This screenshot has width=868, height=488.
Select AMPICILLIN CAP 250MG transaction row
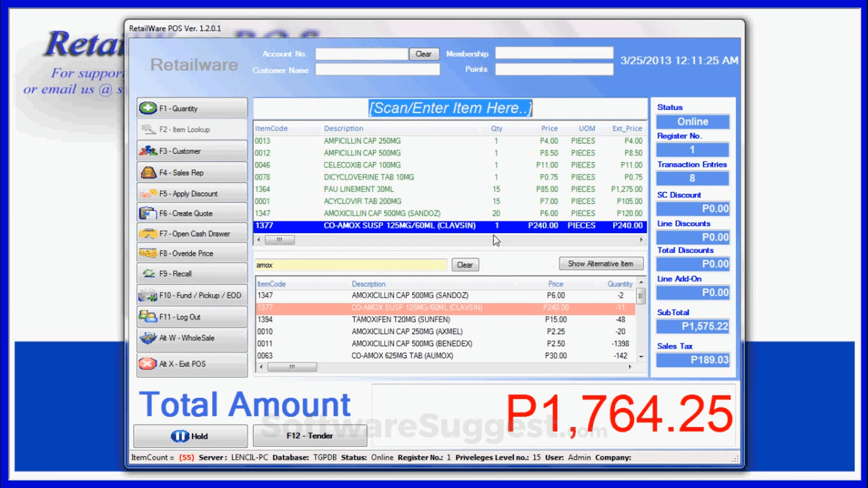click(x=450, y=141)
